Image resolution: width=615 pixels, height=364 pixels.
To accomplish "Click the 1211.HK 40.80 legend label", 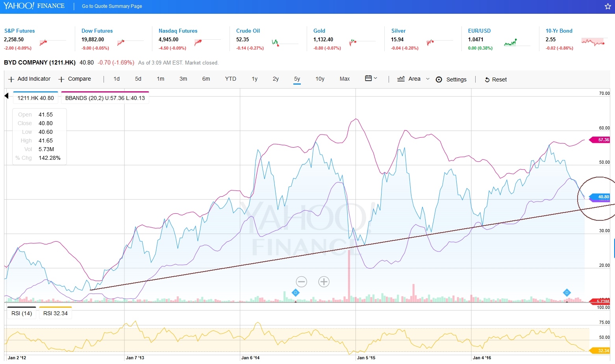I will [x=36, y=98].
